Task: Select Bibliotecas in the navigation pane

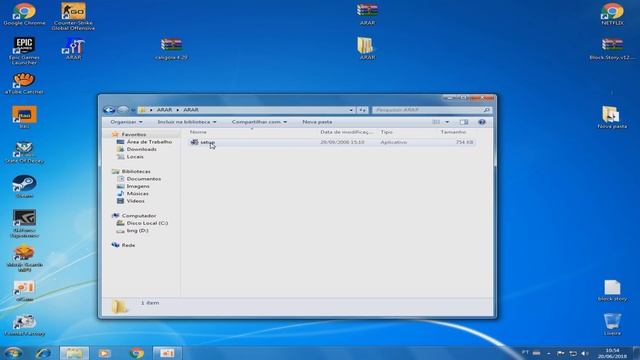Action: [136, 171]
